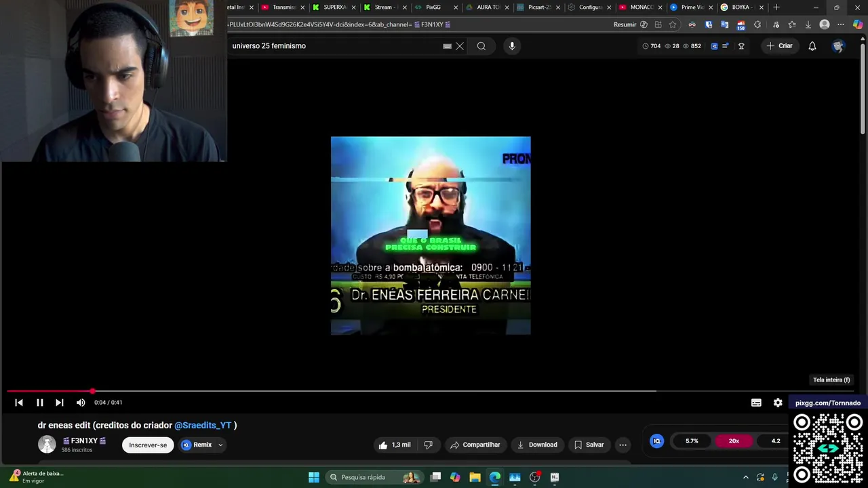Open the Alerta de baixa taskbar widget
Viewport: 868px width, 488px height.
point(37,477)
